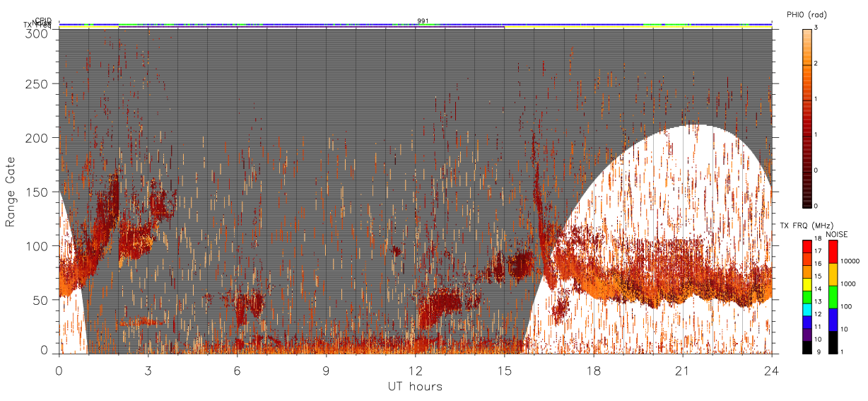Click the red swatch in TX FRQ legend
Image resolution: width=868 pixels, height=401 pixels.
[x=807, y=246]
